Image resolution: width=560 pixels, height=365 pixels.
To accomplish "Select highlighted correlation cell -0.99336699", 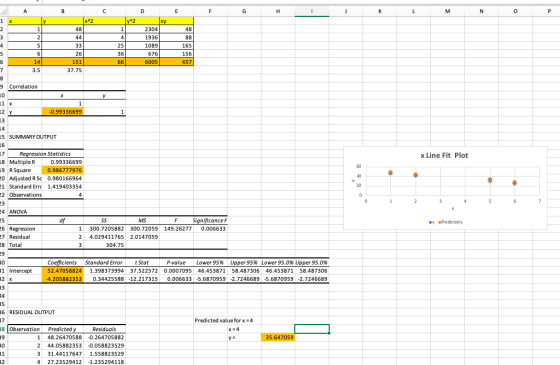I will [63, 112].
